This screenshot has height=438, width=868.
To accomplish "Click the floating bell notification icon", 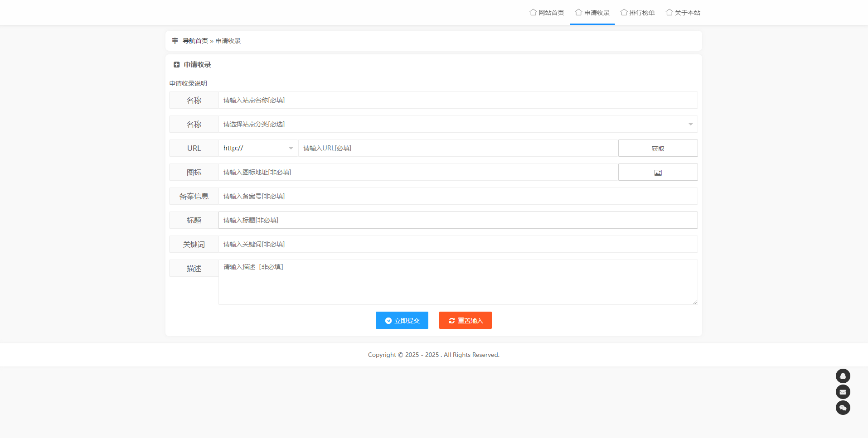I will coord(843,376).
